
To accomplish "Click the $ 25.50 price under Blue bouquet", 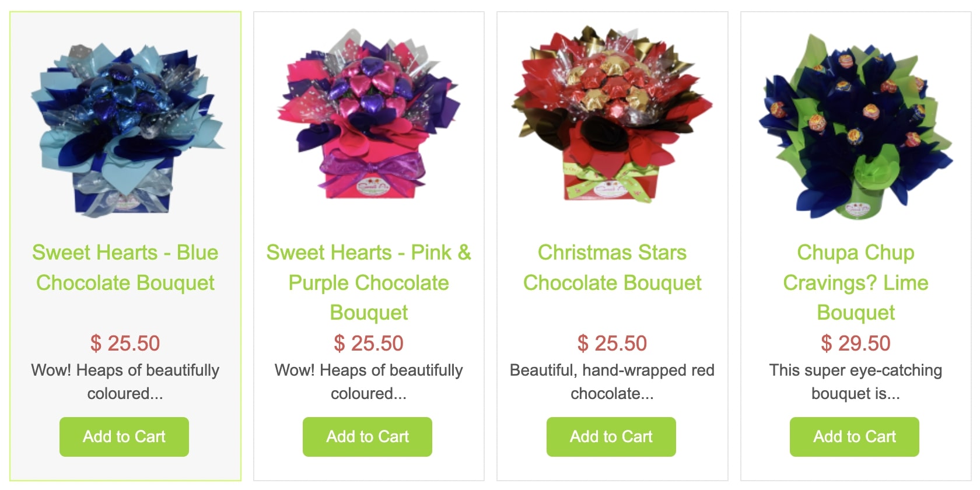I will pos(125,343).
